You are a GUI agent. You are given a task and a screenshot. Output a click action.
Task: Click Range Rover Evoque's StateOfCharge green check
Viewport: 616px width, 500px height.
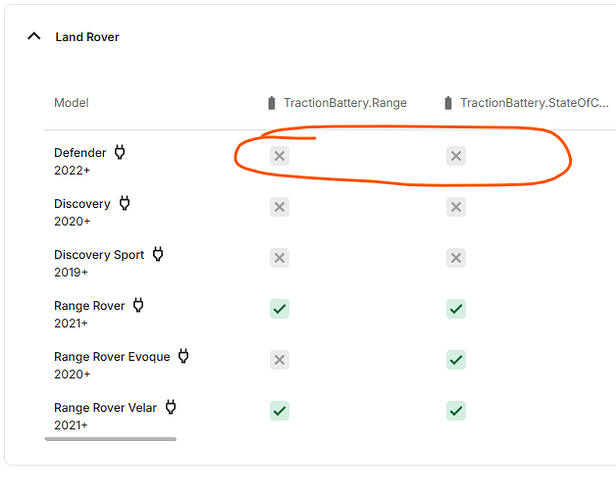tap(456, 360)
